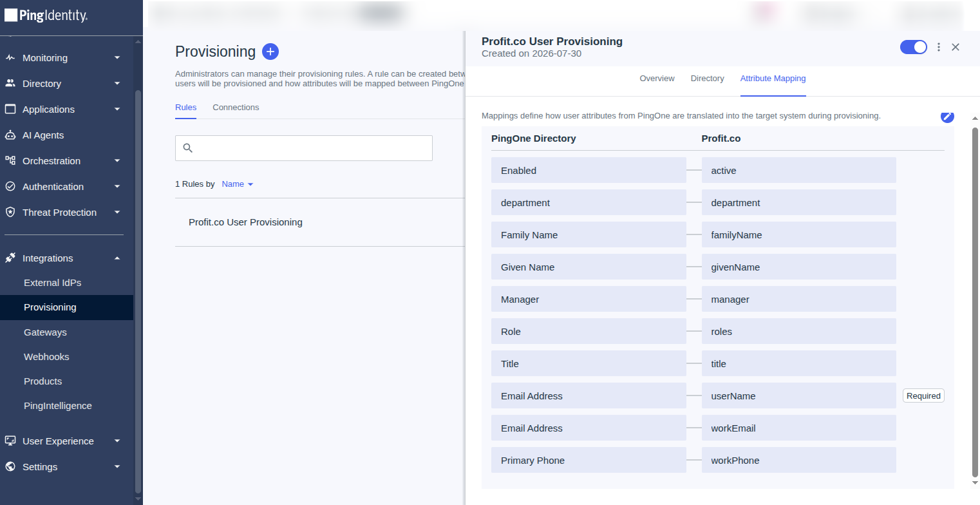Click the Settings globe icon
980x505 pixels.
tap(10, 467)
